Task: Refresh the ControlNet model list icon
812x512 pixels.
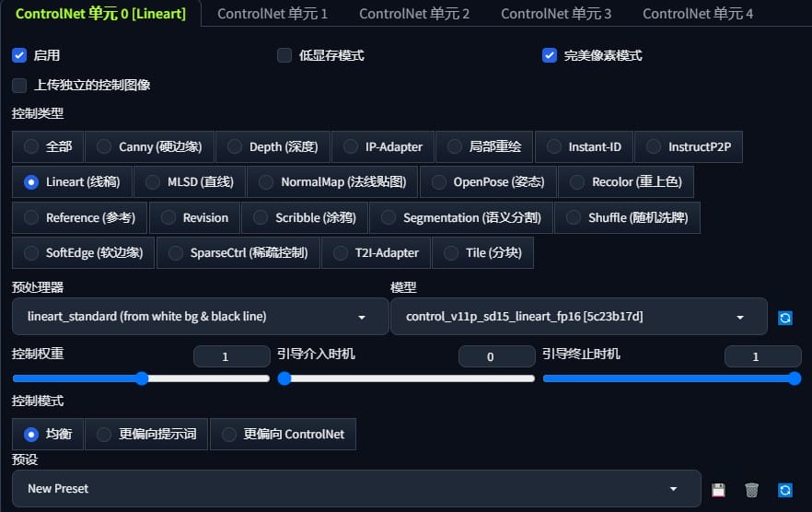Action: point(785,318)
